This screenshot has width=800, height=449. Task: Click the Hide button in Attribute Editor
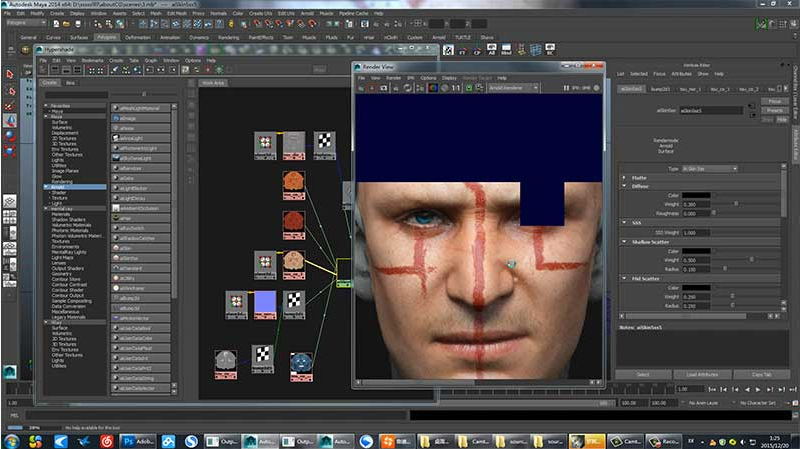pos(782,119)
